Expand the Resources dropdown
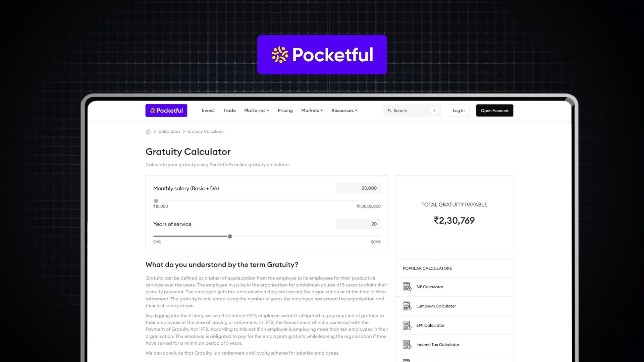 (x=344, y=110)
